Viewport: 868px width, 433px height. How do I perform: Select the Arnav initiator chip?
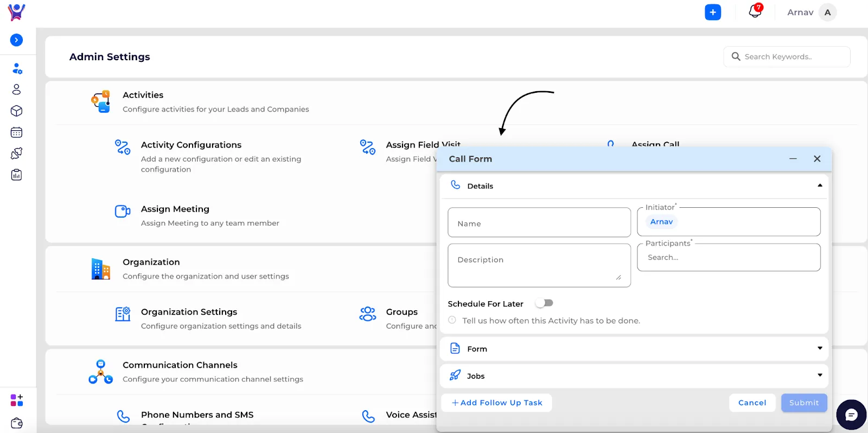click(x=661, y=222)
